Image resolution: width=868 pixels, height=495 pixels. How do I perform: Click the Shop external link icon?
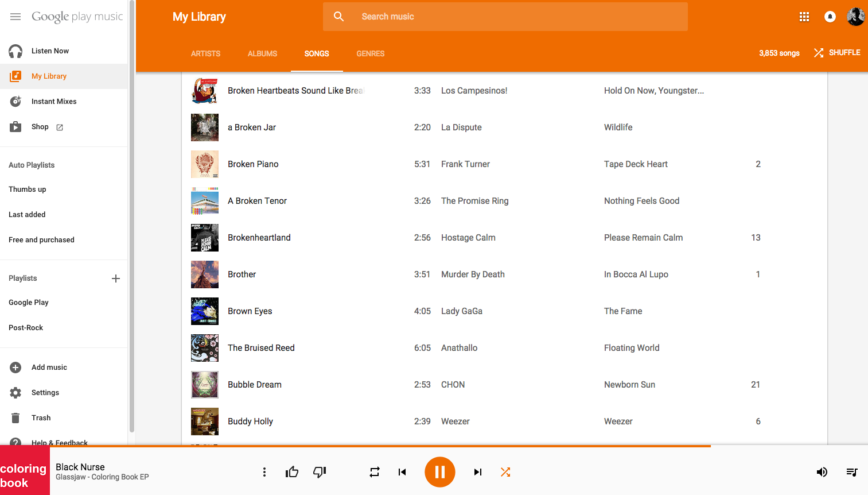(60, 127)
